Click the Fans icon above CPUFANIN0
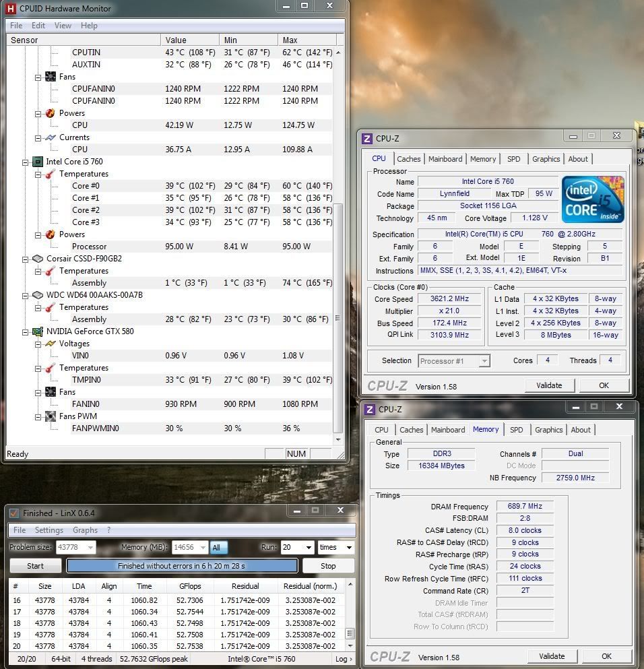Image resolution: width=644 pixels, height=669 pixels. [x=51, y=77]
